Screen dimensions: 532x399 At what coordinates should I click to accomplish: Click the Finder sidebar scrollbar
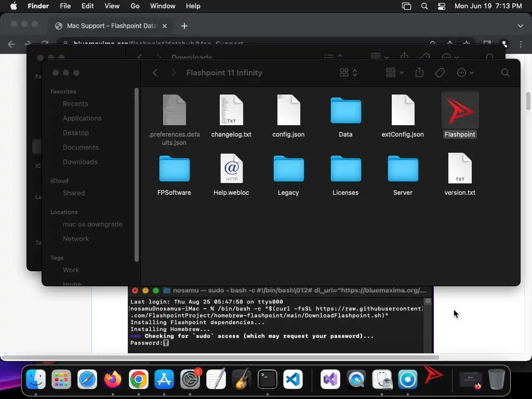pyautogui.click(x=137, y=175)
